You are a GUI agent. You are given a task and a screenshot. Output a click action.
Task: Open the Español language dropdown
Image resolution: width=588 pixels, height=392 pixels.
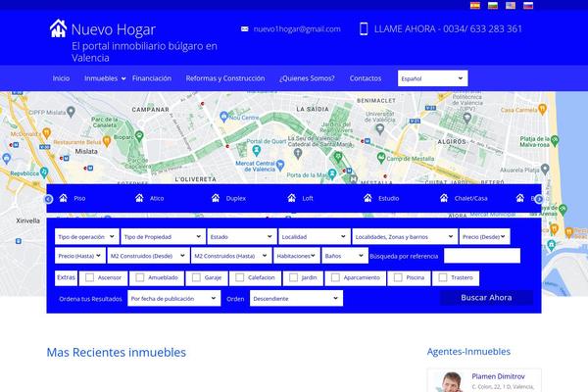coord(432,78)
